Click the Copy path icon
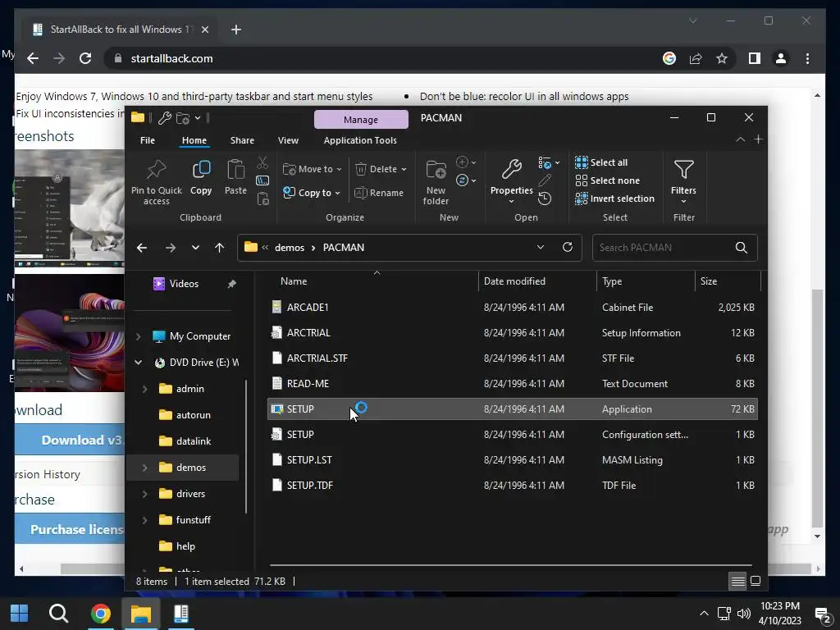Viewport: 840px width, 630px height. [x=262, y=181]
